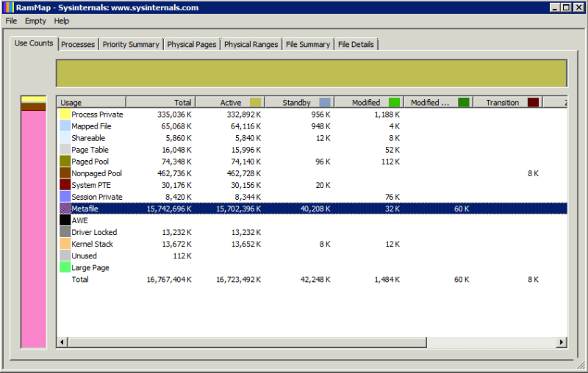Switch to the Priority Summary tab

tap(131, 44)
